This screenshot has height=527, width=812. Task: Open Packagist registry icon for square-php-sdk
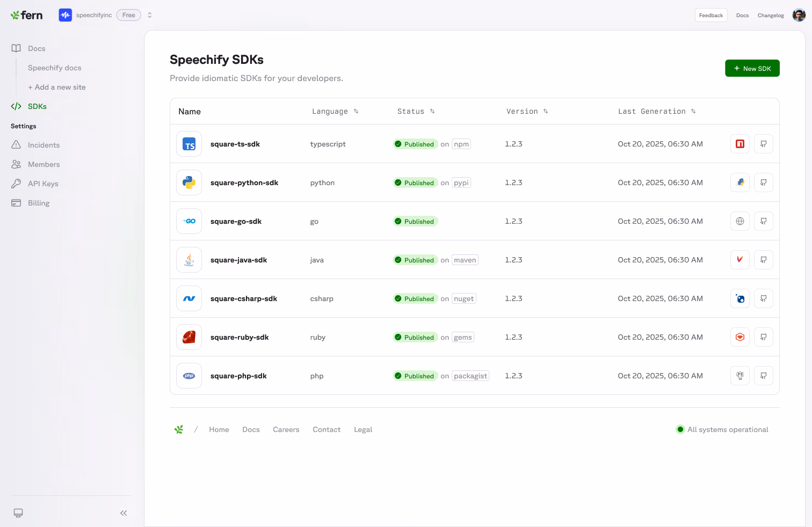coord(740,376)
